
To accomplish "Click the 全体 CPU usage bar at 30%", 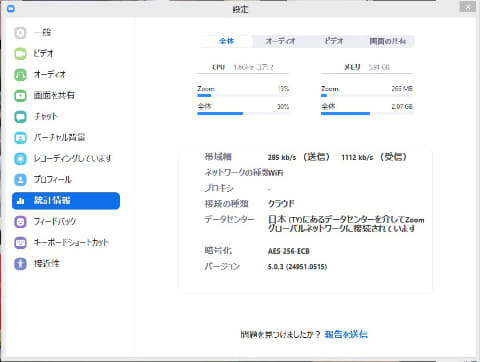I will pyautogui.click(x=243, y=114).
